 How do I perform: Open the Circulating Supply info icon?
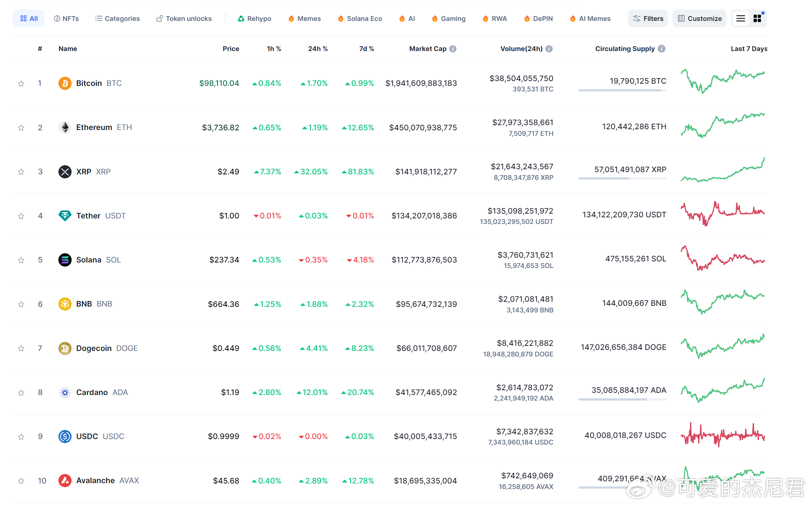pyautogui.click(x=661, y=49)
